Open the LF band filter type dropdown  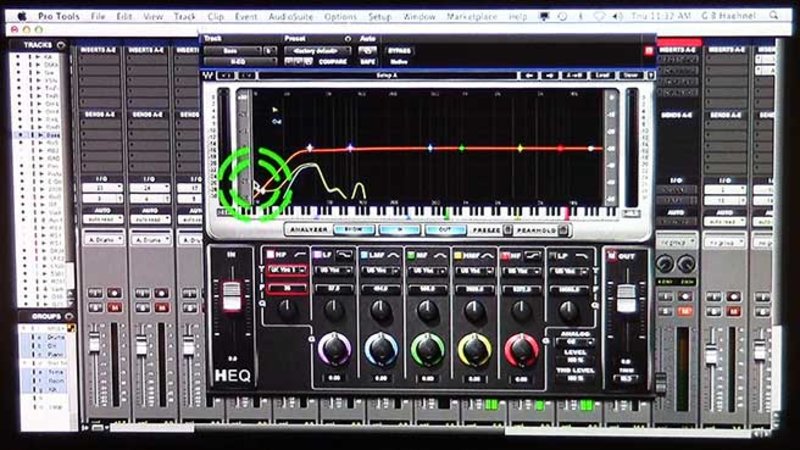334,270
